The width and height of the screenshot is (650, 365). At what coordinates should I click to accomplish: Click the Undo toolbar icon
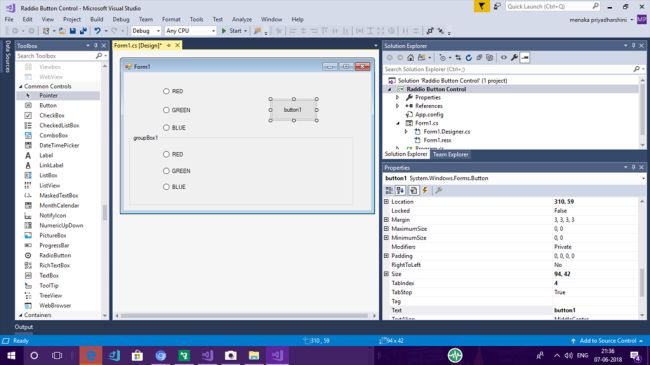click(97, 31)
